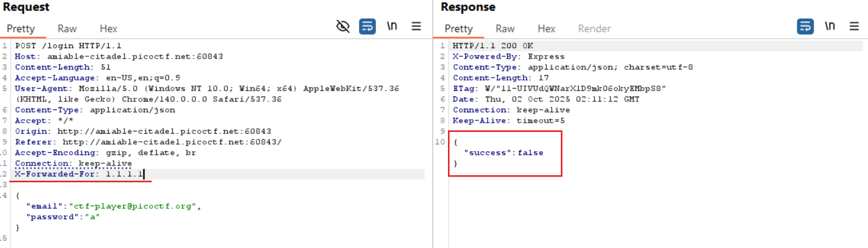The width and height of the screenshot is (868, 248).
Task: Click the "success":false response body text
Action: pyautogui.click(x=504, y=153)
